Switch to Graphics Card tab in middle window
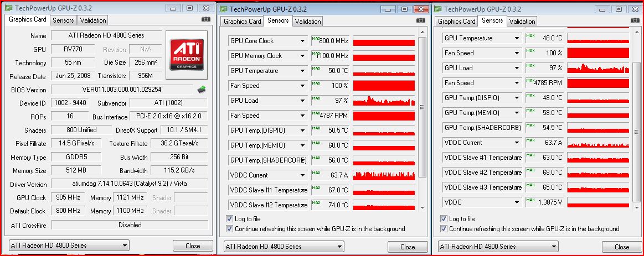The width and height of the screenshot is (644, 256). (x=243, y=22)
